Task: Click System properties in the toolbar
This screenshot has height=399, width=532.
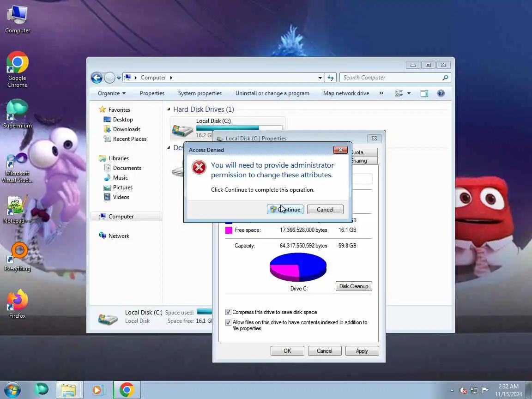Action: point(200,93)
